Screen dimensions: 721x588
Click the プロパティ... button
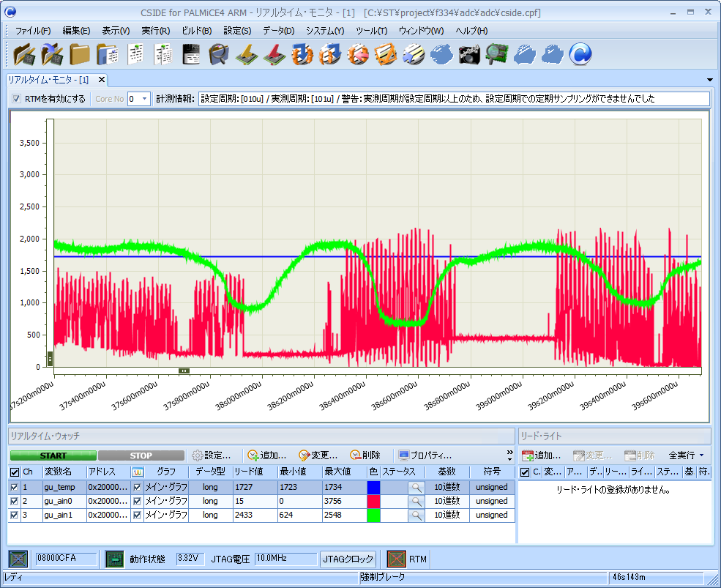click(x=425, y=455)
